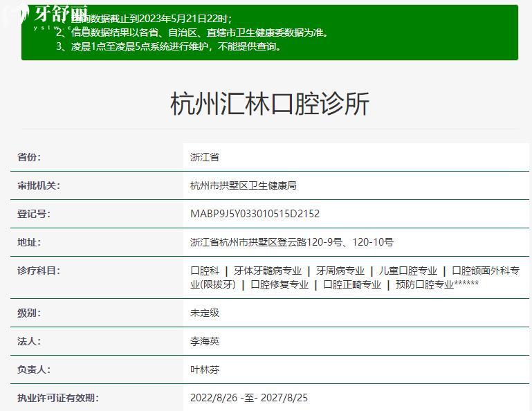The width and height of the screenshot is (532, 411).
Task: Select the value 未定级
Action: (205, 313)
